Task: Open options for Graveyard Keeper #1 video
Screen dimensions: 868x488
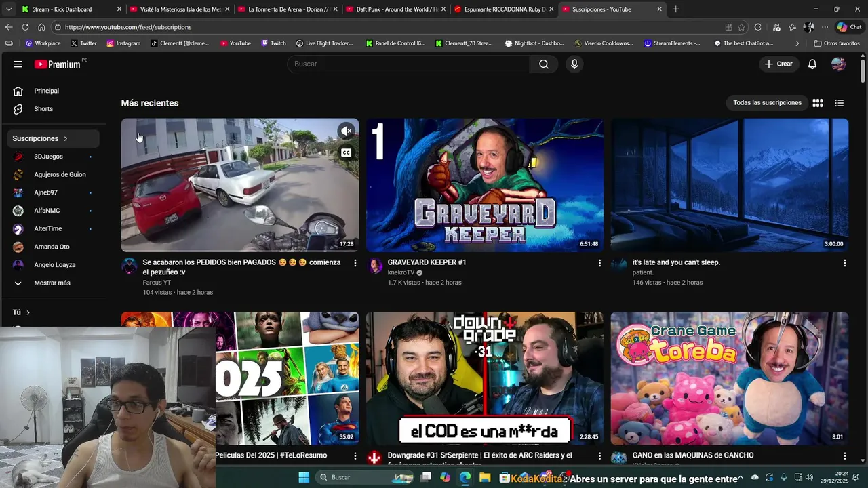Action: coord(599,263)
